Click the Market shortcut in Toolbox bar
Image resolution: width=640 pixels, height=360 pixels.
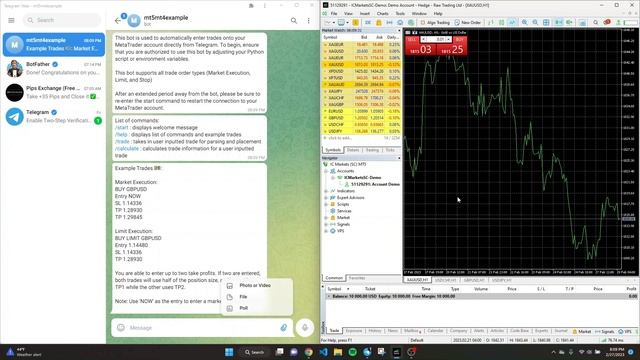click(x=582, y=331)
